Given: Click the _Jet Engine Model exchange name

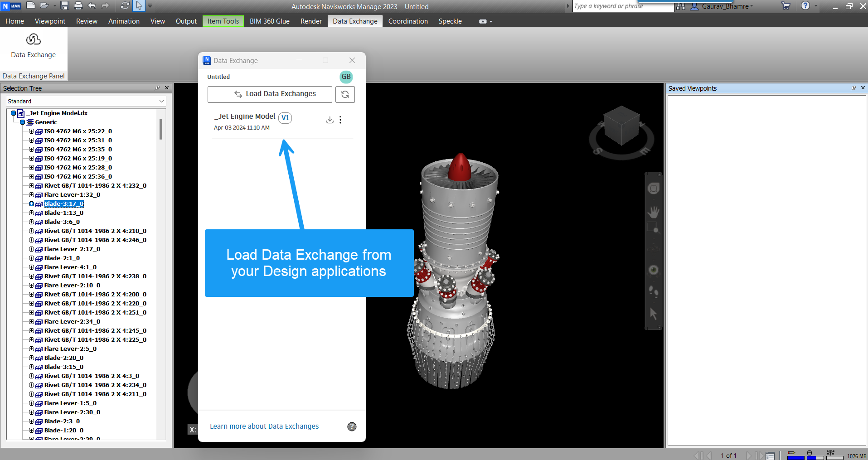Looking at the screenshot, I should tap(245, 116).
